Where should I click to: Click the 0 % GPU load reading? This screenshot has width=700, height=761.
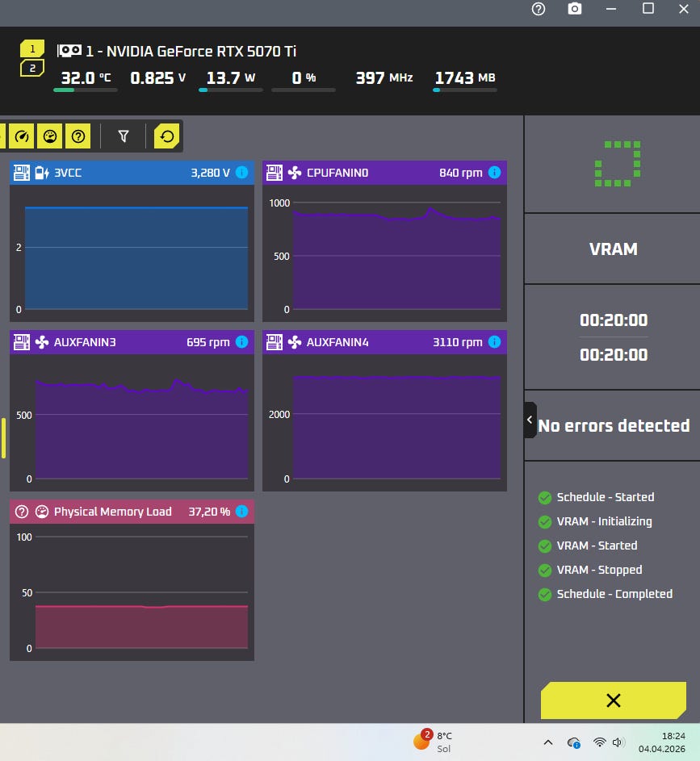[304, 77]
